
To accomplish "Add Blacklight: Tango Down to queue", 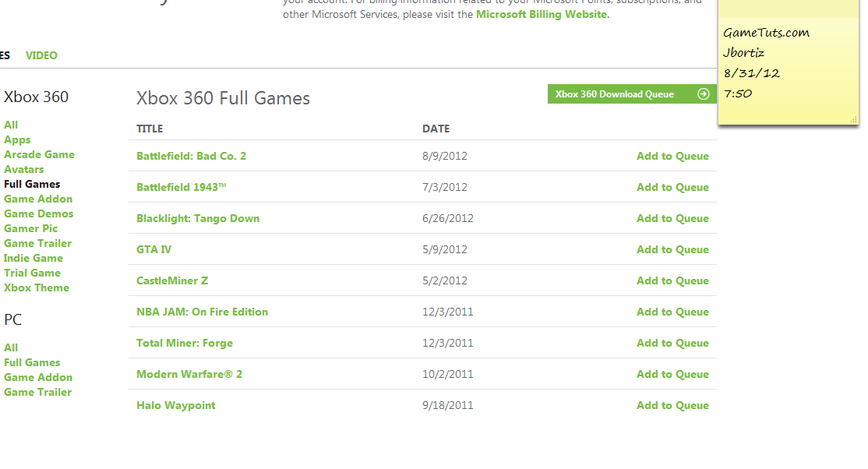I will pos(672,218).
